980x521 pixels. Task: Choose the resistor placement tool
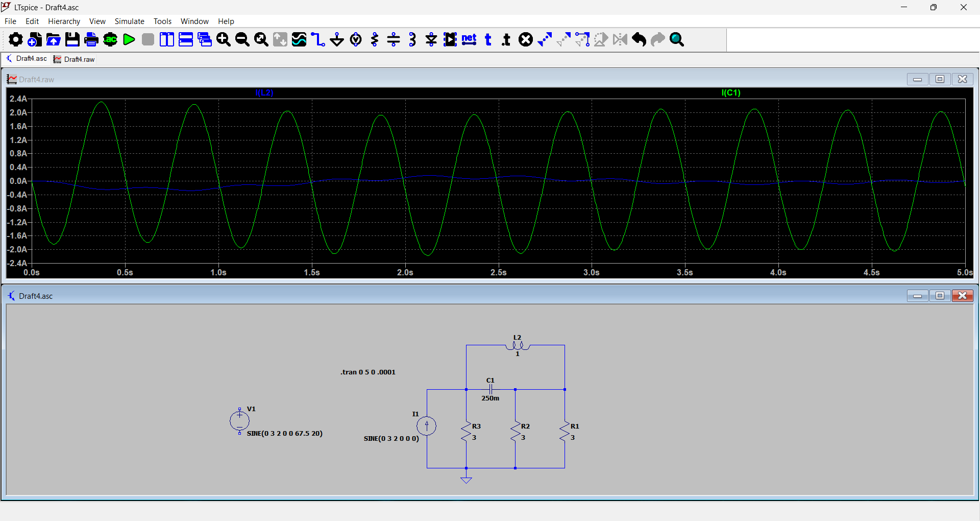click(375, 39)
